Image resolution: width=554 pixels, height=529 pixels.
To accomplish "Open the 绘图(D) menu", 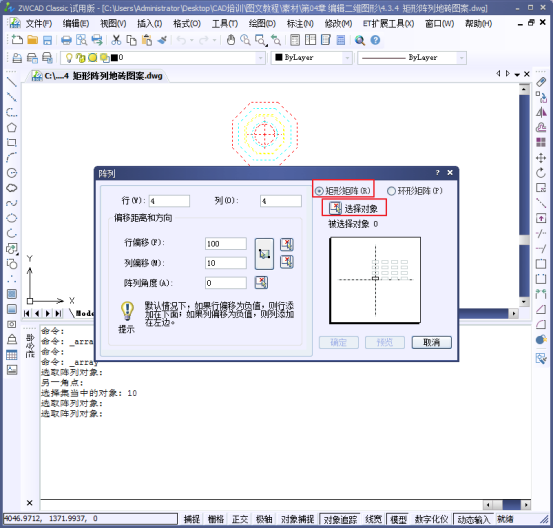I will pos(262,24).
